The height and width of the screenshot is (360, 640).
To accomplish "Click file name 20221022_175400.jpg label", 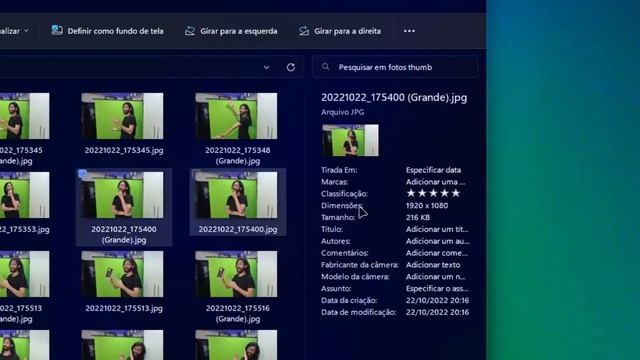I will (x=238, y=229).
